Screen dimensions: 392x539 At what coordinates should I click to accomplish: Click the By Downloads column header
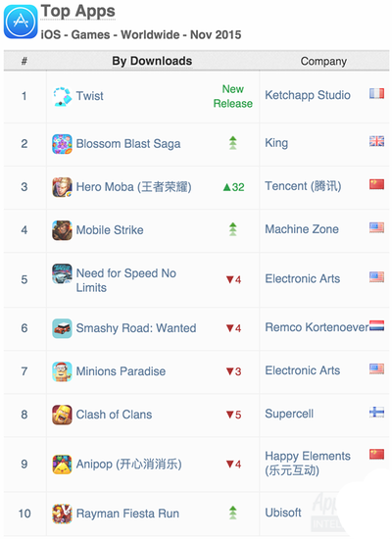click(x=152, y=61)
